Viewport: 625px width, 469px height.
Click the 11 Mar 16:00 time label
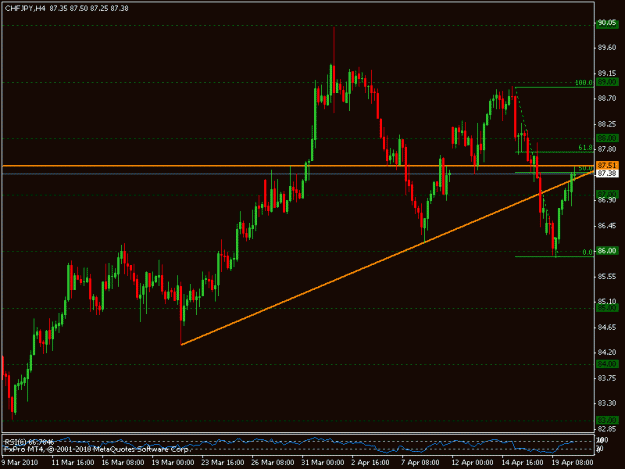tap(73, 462)
